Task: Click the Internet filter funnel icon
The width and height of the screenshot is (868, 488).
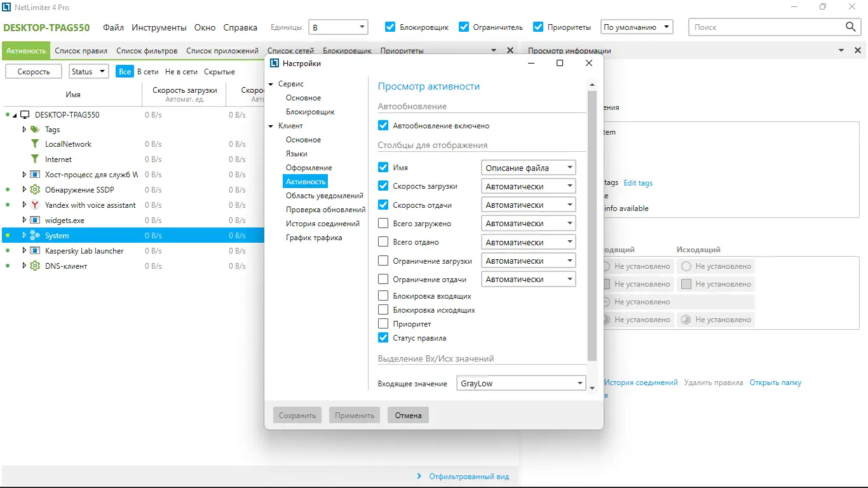Action: tap(35, 159)
